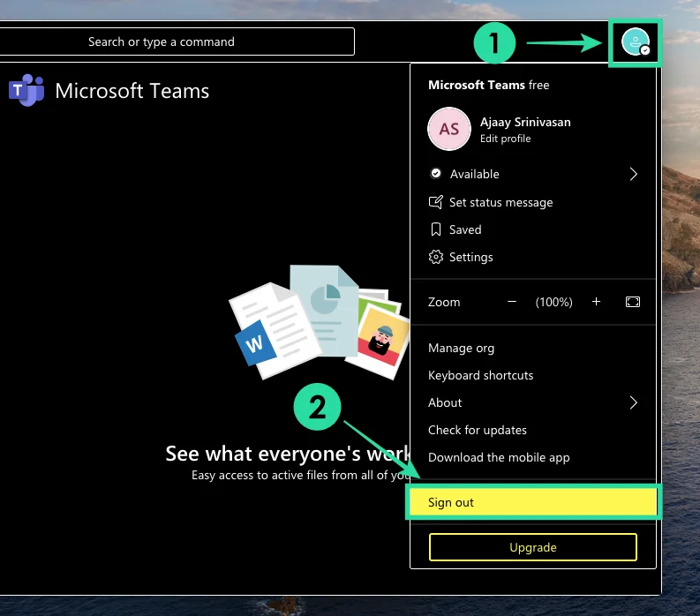This screenshot has width=700, height=616.
Task: Click the Saved bookmark icon
Action: pyautogui.click(x=436, y=229)
